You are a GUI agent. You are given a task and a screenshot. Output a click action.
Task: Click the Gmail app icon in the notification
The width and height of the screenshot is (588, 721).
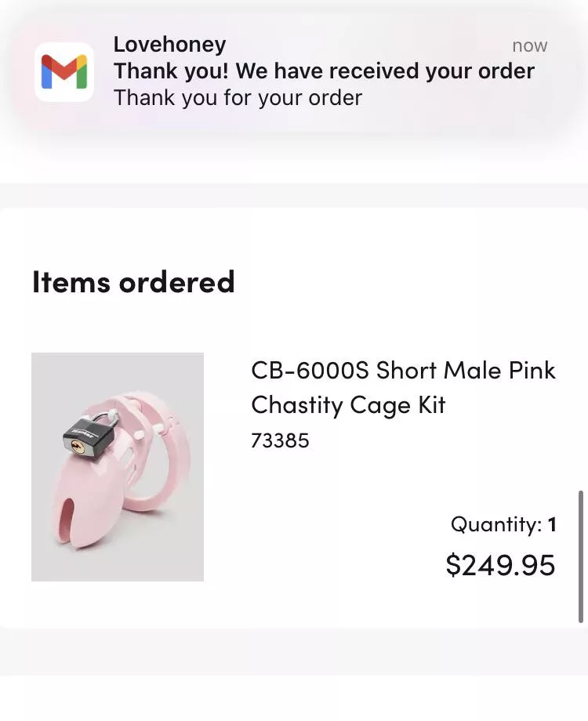click(64, 72)
